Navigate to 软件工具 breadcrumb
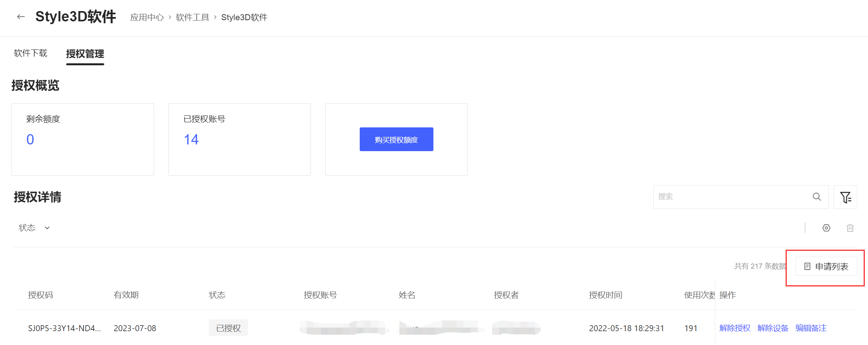The width and height of the screenshot is (868, 345). (x=192, y=17)
